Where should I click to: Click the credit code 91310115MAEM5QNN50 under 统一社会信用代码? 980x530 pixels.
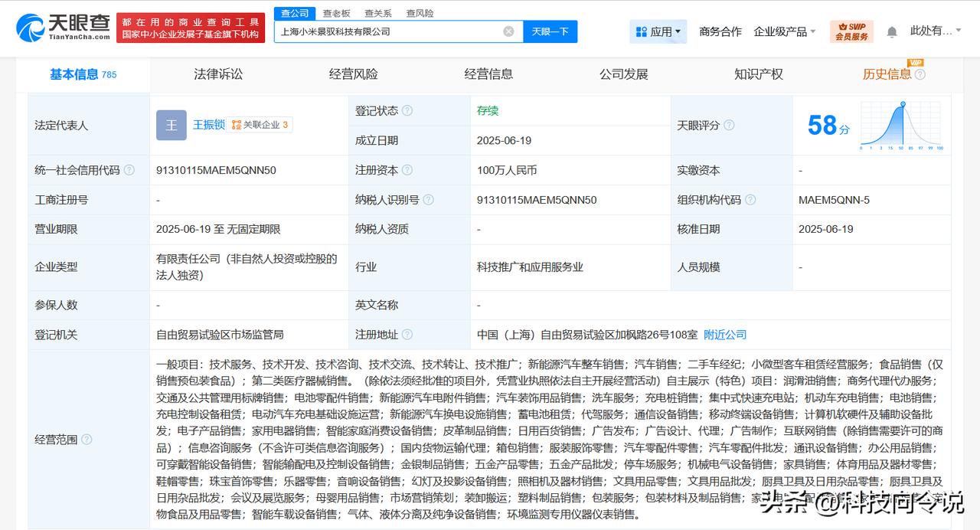click(216, 171)
